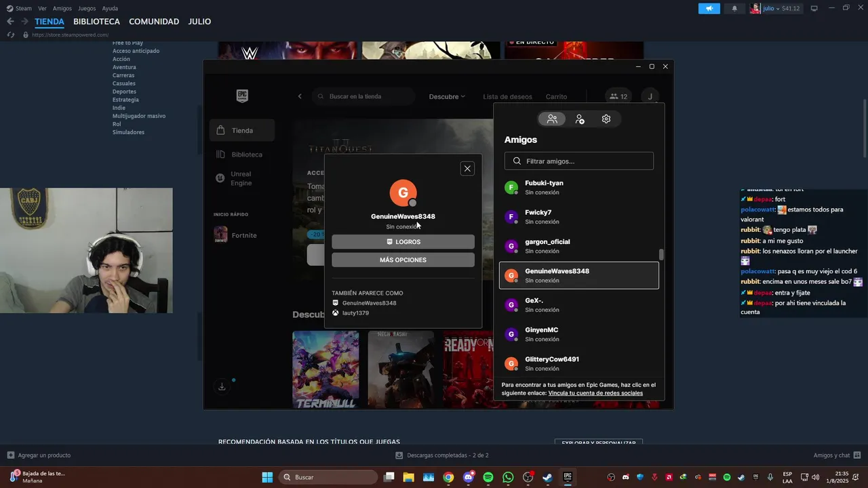Click the Epic Games logo in the launcher

click(242, 96)
